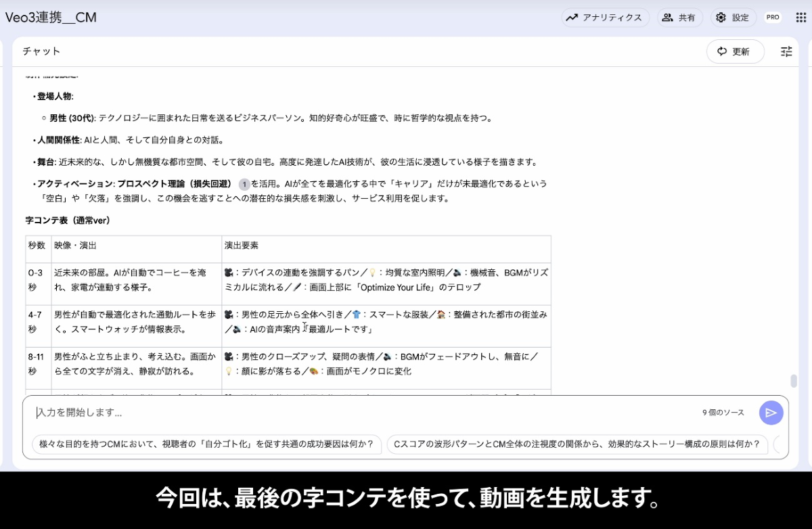The height and width of the screenshot is (529, 812).
Task: Open chat configuration sliders icon
Action: (786, 51)
